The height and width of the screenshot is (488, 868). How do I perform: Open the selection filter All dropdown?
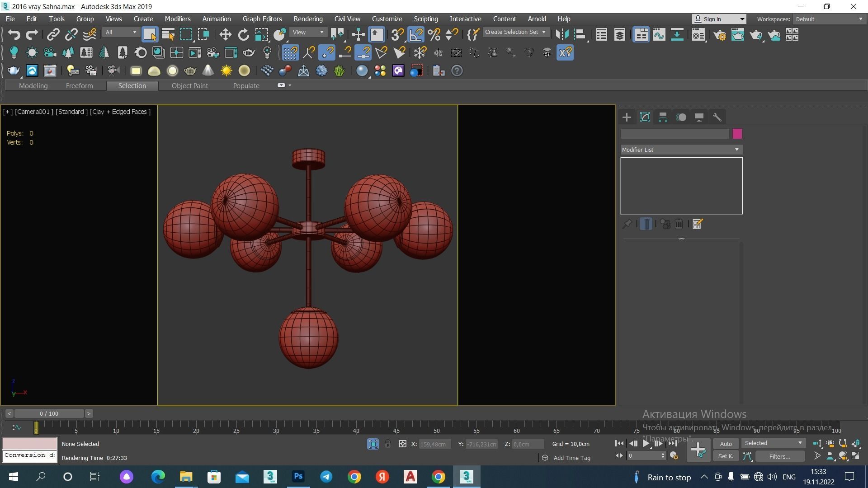120,33
